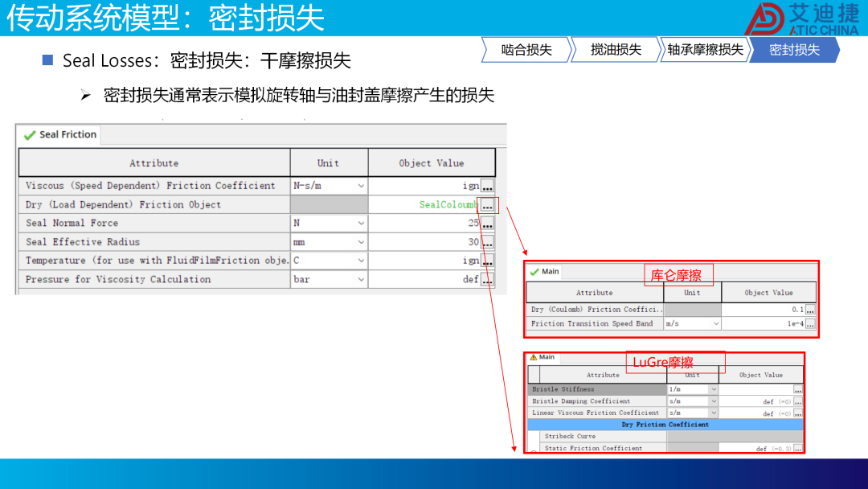Expand 1/m unit dropdown for Bristle Stiffness
Screen dimensions: 868x489
(714, 390)
